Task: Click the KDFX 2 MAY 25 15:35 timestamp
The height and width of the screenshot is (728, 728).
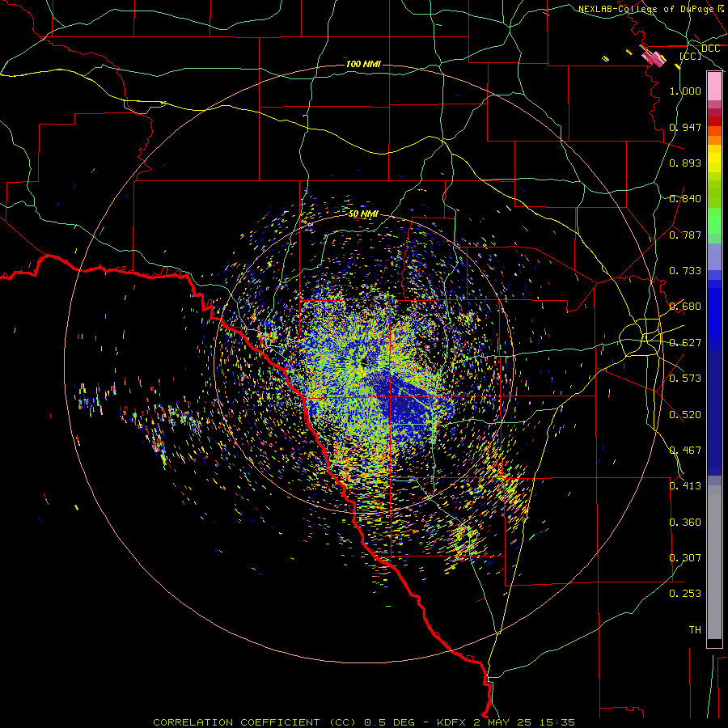Action: (x=506, y=722)
